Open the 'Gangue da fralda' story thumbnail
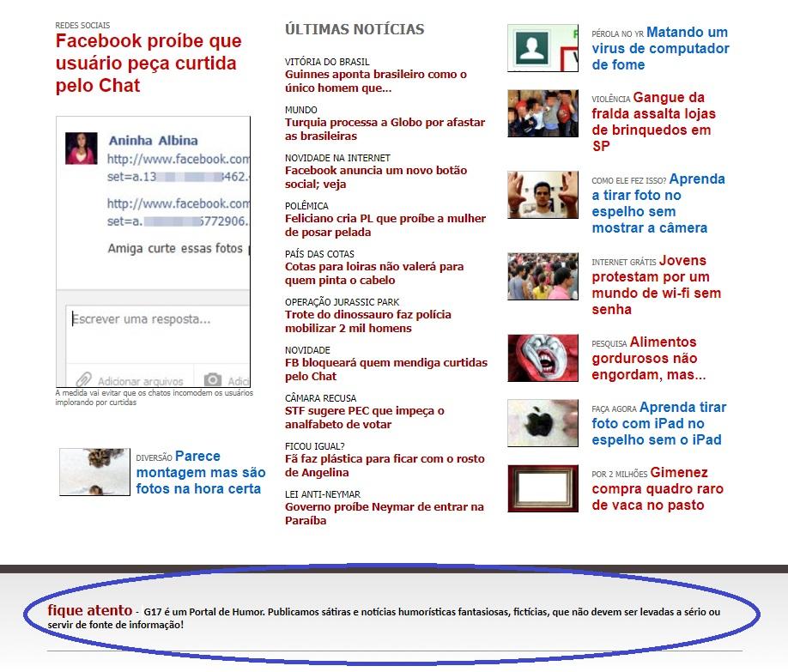The height and width of the screenshot is (672, 788). 543,113
